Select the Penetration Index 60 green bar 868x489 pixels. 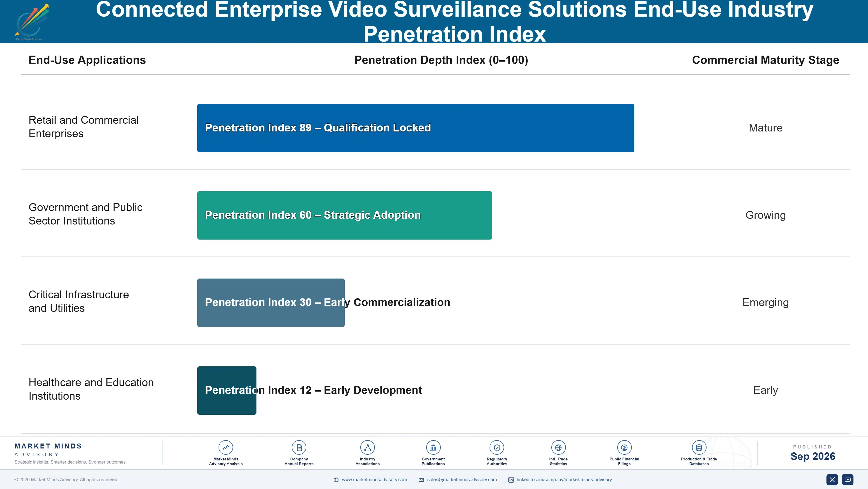pos(344,215)
